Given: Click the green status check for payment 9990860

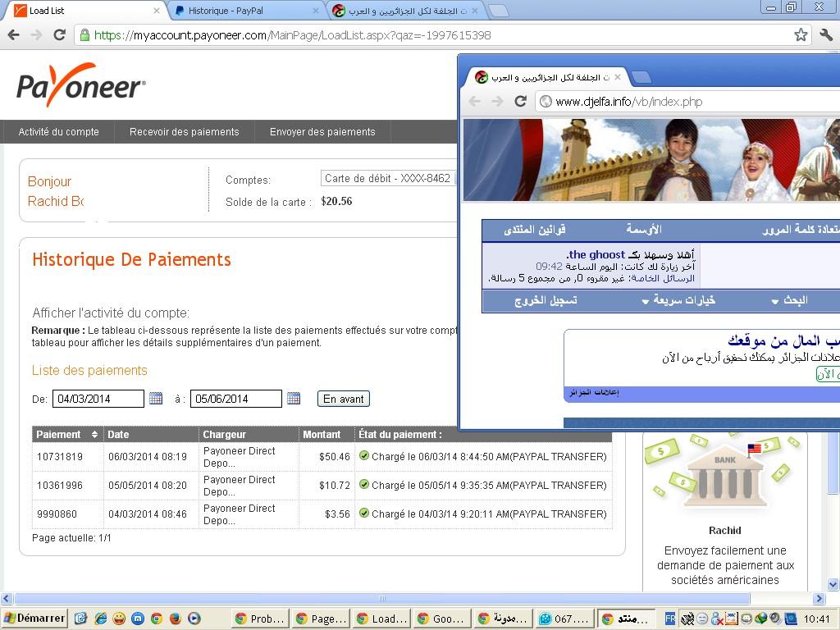Looking at the screenshot, I should tap(364, 514).
